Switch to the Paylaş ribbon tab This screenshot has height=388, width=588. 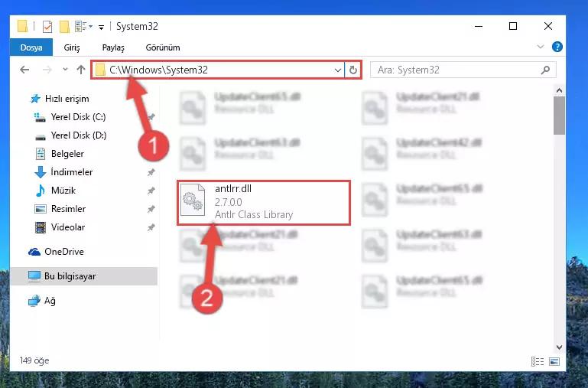[113, 47]
